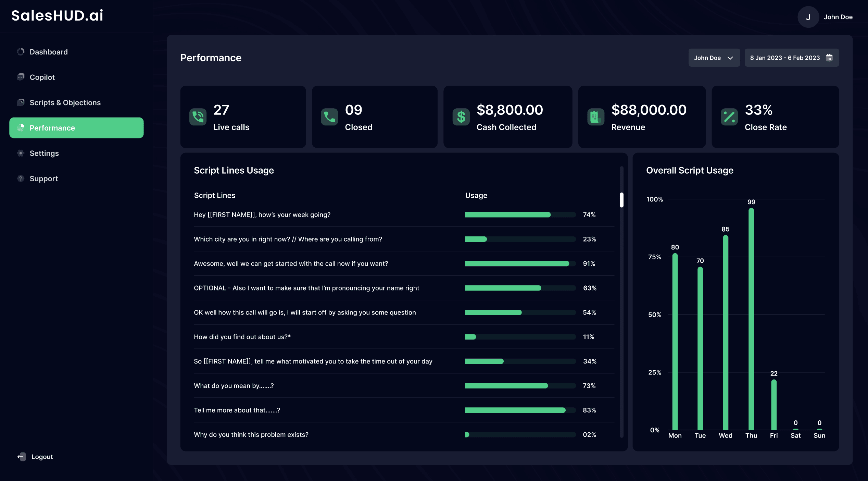Click the Support link in sidebar
The height and width of the screenshot is (481, 868).
pyautogui.click(x=43, y=178)
